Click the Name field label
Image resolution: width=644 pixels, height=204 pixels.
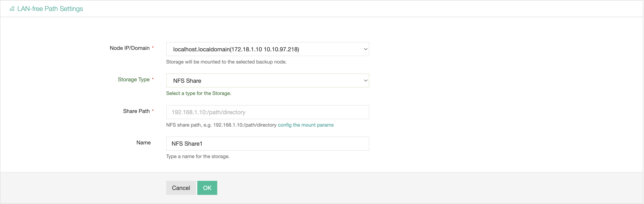click(x=144, y=143)
